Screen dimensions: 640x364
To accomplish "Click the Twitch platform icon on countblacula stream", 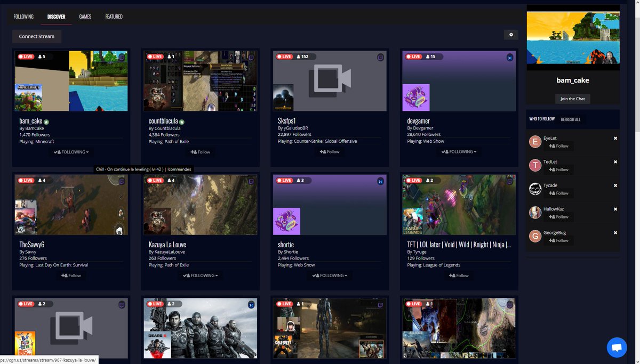I will [x=251, y=57].
